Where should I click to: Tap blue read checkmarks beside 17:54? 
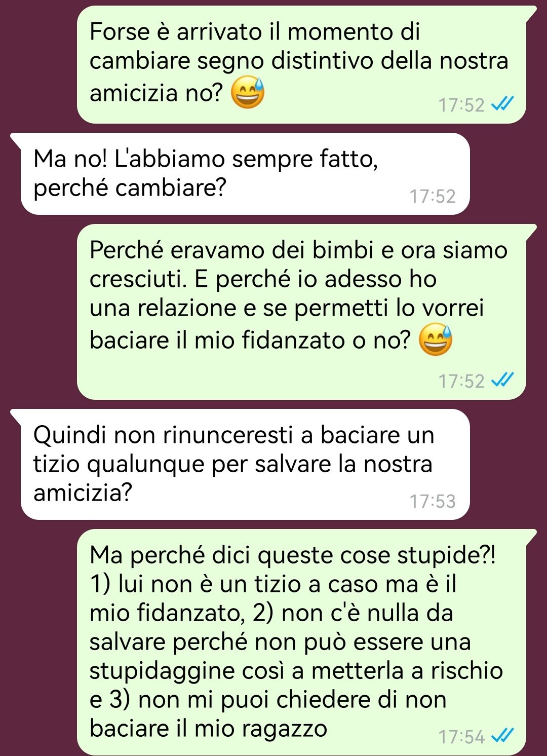[502, 736]
